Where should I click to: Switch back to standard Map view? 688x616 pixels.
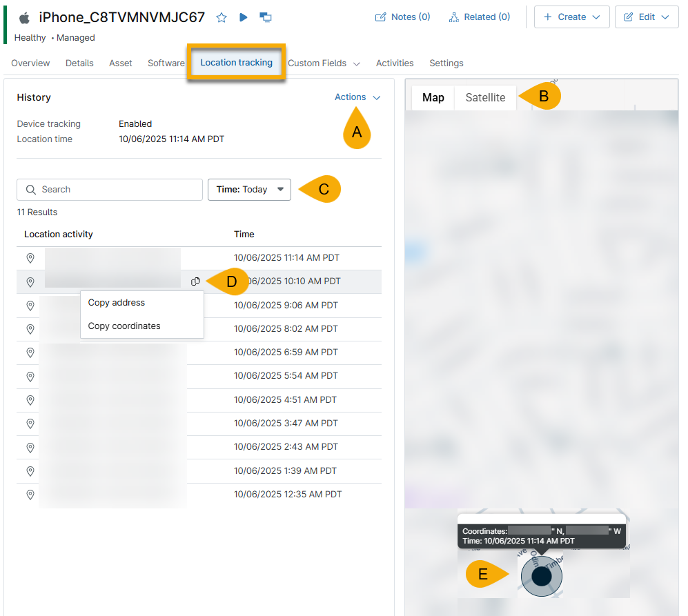(433, 97)
